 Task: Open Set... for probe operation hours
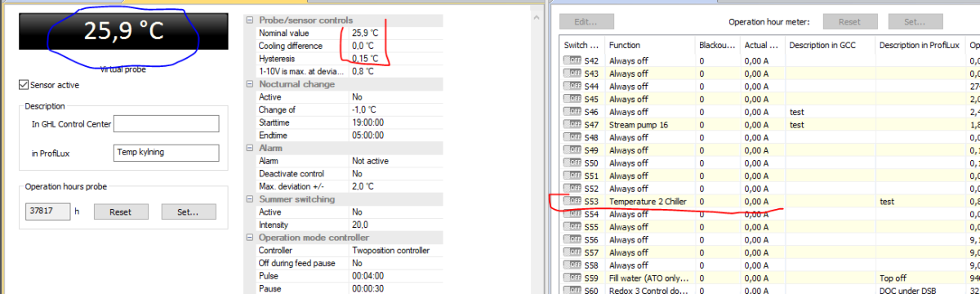[189, 212]
